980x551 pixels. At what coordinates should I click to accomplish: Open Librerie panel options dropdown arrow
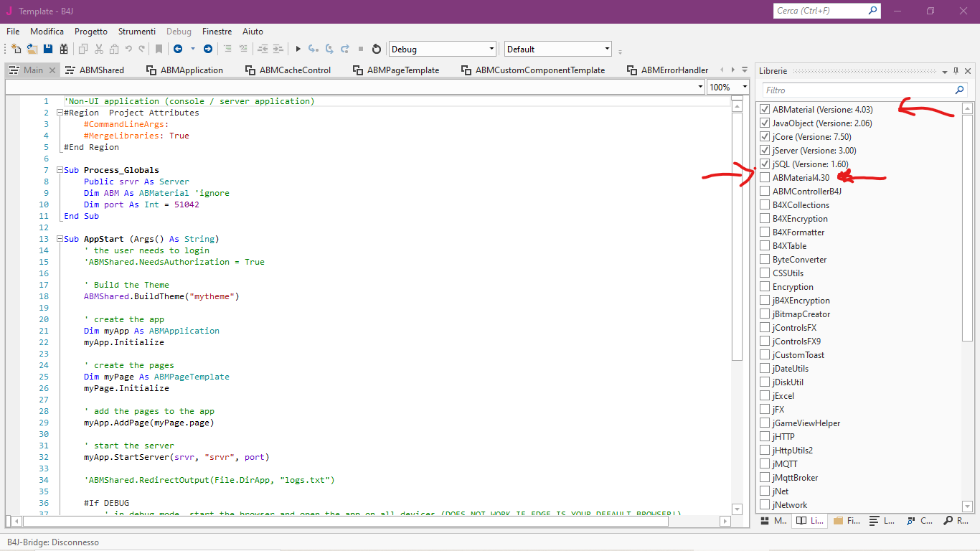[x=945, y=72]
